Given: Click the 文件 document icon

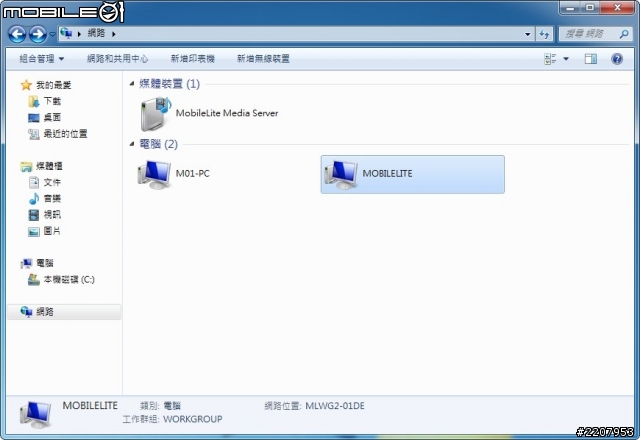Looking at the screenshot, I should (34, 182).
